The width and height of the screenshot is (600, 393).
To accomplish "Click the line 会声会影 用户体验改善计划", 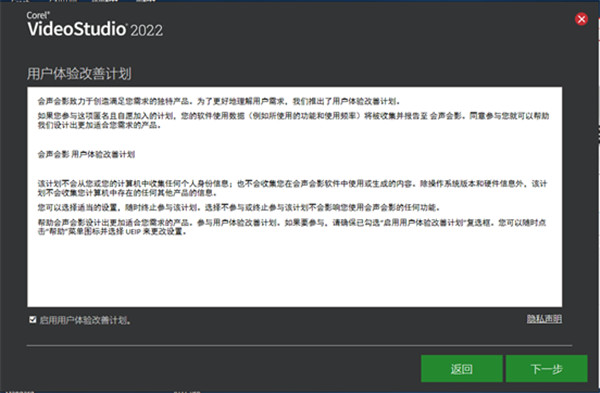I will tap(86, 154).
